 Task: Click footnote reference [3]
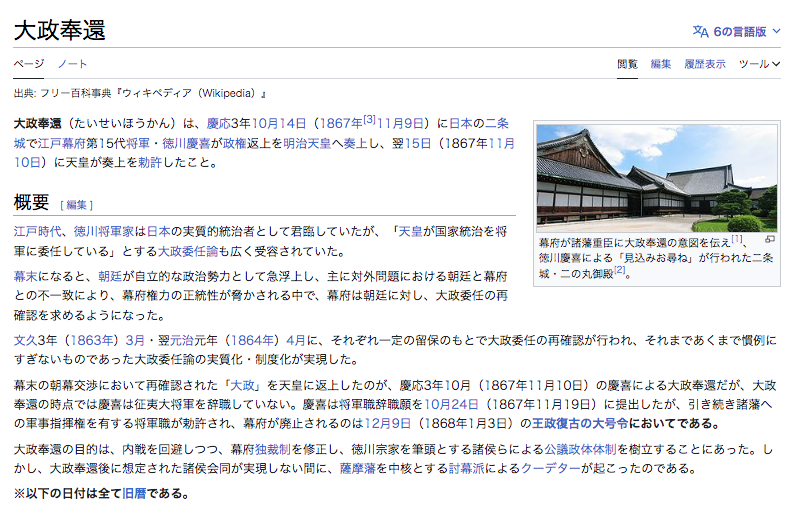(x=370, y=120)
